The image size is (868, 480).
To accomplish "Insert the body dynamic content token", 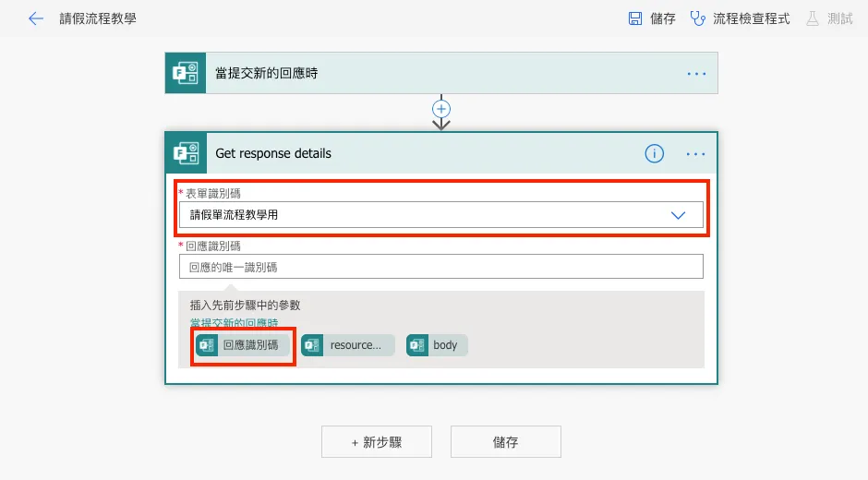I will click(x=437, y=345).
